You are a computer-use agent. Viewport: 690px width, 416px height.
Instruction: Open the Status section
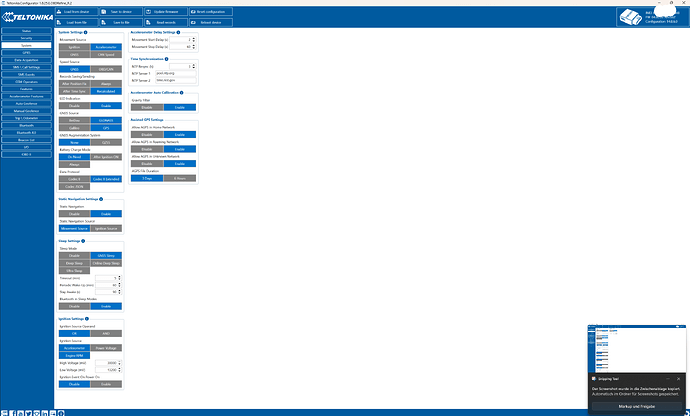pos(26,31)
